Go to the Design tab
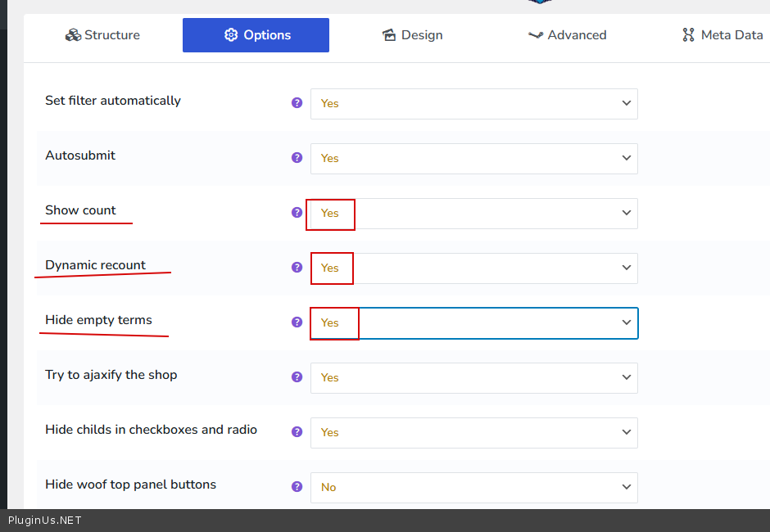The image size is (770, 532). [x=412, y=35]
